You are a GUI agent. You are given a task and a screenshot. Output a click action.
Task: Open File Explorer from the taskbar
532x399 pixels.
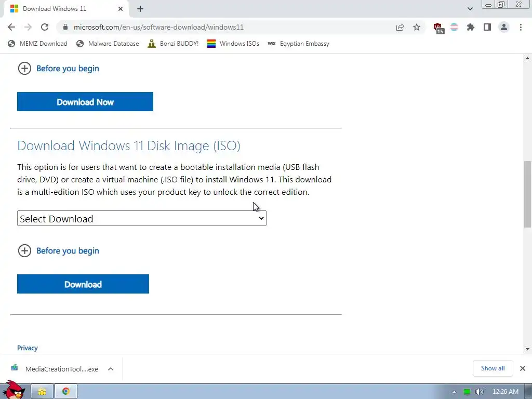coord(42,392)
